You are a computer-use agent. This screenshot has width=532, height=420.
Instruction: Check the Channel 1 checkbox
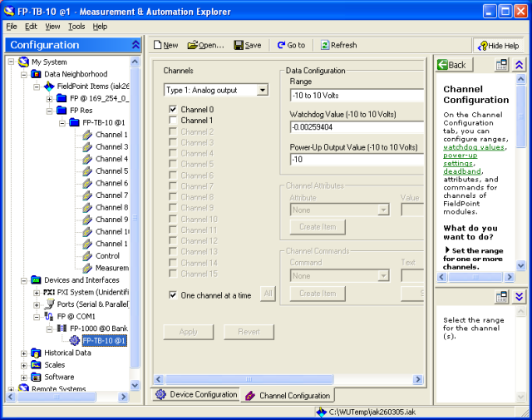coord(173,121)
